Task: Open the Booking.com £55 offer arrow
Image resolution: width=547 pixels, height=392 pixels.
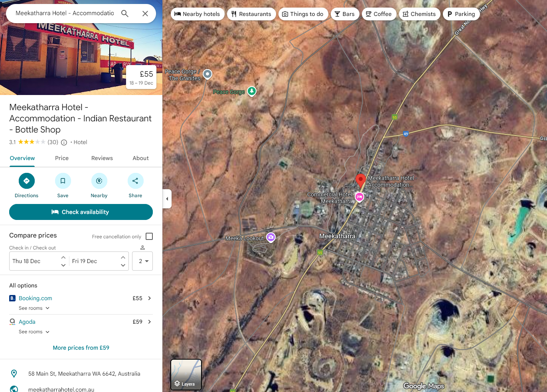Action: coord(150,298)
